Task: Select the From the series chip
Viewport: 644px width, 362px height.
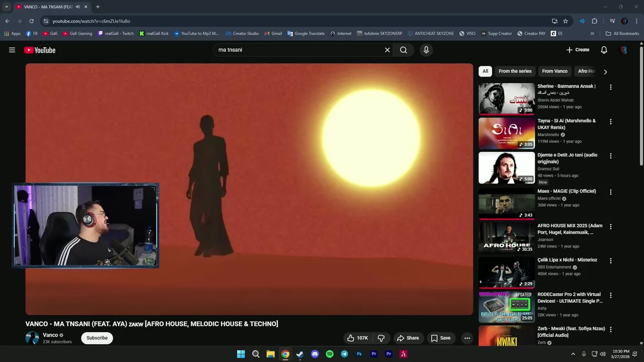Action: coord(515,71)
